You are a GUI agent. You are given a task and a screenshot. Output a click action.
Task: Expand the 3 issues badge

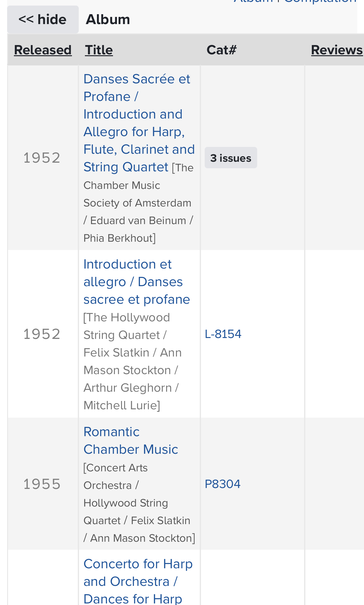(x=231, y=158)
